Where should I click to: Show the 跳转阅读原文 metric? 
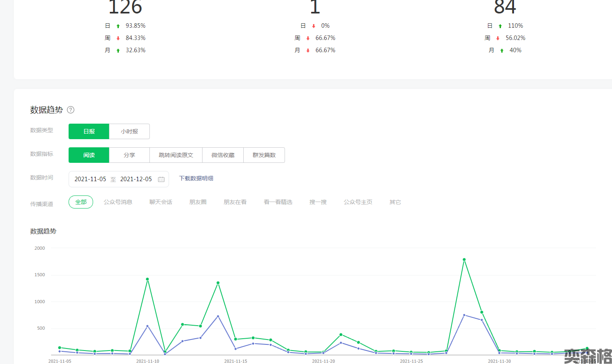(x=176, y=155)
